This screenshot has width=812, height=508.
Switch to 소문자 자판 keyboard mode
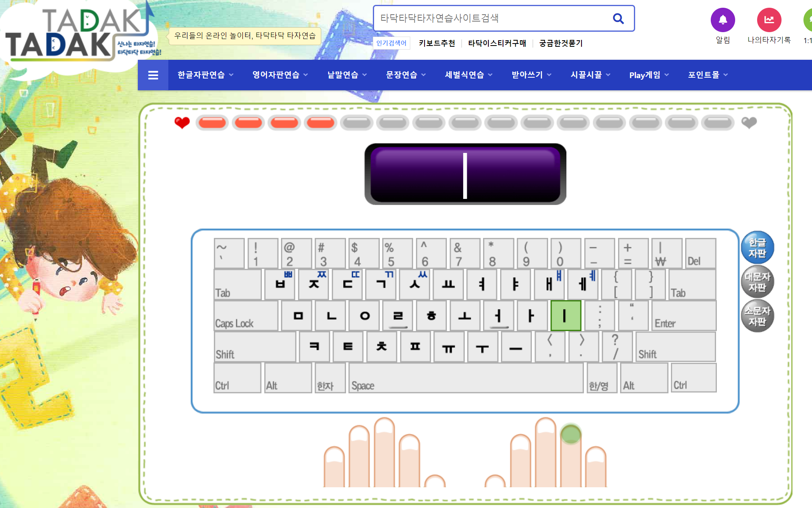pyautogui.click(x=757, y=316)
